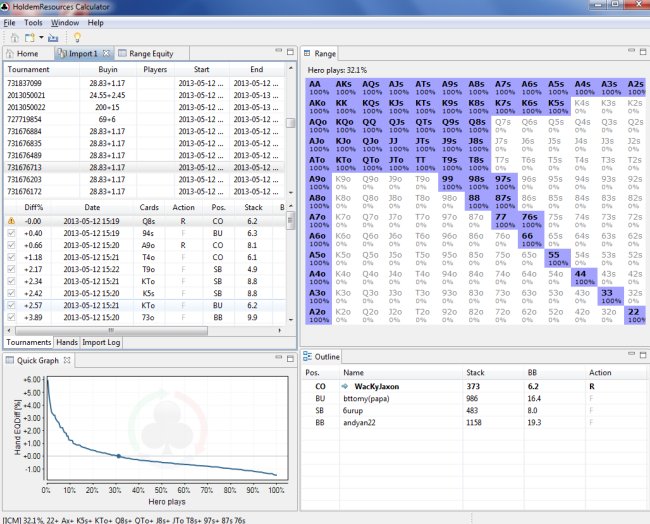Toggle the checkbox for the 73o hand row

click(x=11, y=317)
